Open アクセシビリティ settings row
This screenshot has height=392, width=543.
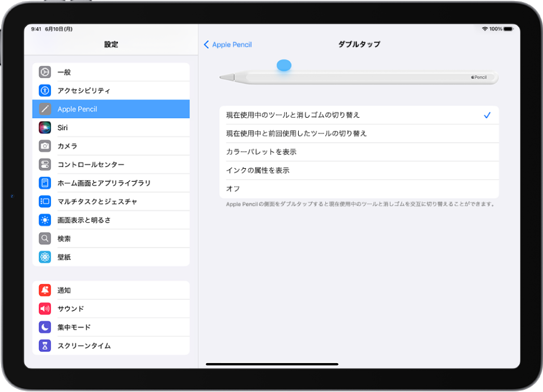111,91
